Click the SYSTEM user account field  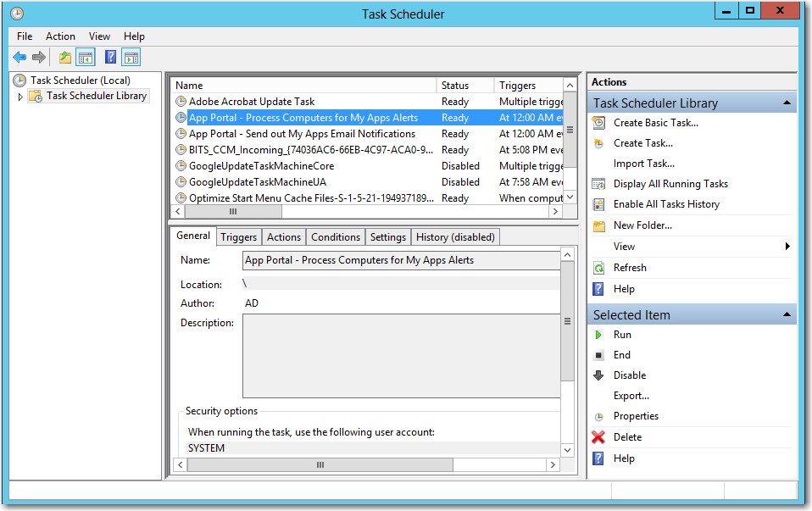pos(373,448)
